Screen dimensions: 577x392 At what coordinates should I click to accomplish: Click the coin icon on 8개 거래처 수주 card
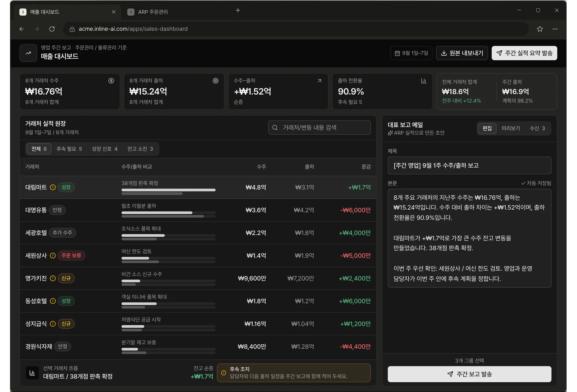(x=111, y=81)
